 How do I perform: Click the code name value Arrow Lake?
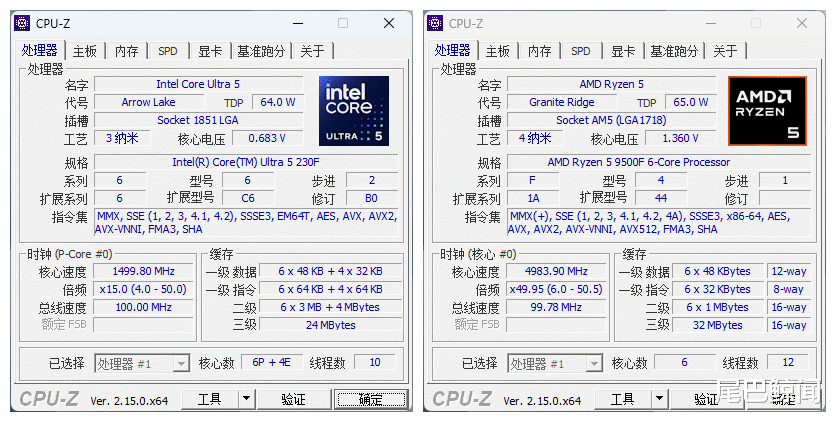click(148, 102)
